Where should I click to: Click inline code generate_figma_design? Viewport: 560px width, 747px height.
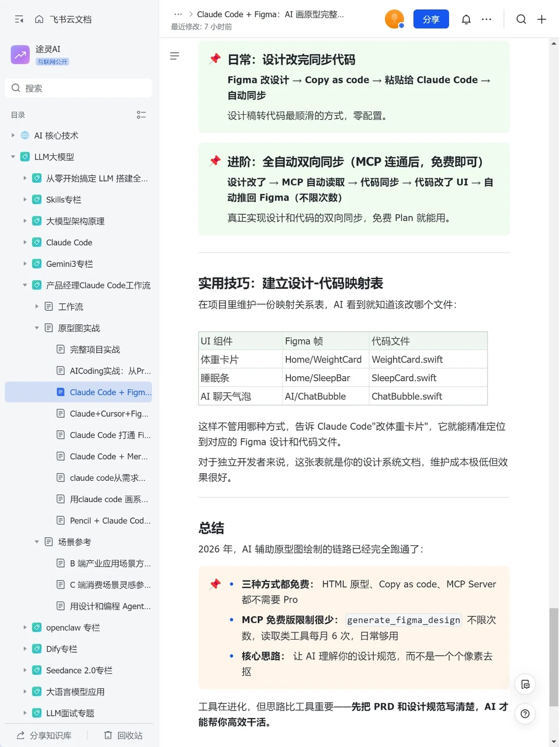click(403, 620)
